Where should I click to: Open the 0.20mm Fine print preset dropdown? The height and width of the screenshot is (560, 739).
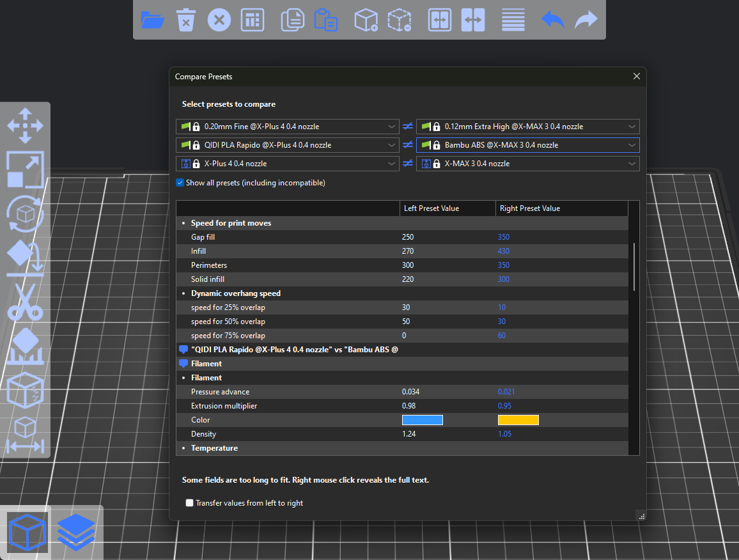coord(391,127)
